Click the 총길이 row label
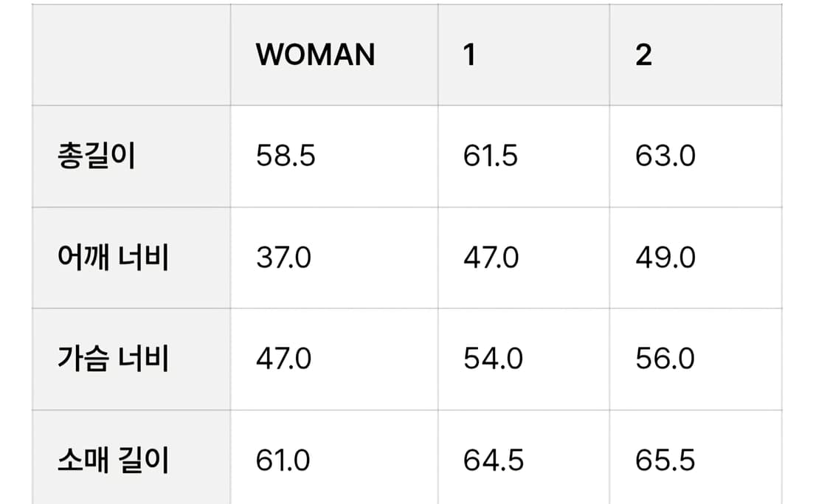 (x=96, y=156)
